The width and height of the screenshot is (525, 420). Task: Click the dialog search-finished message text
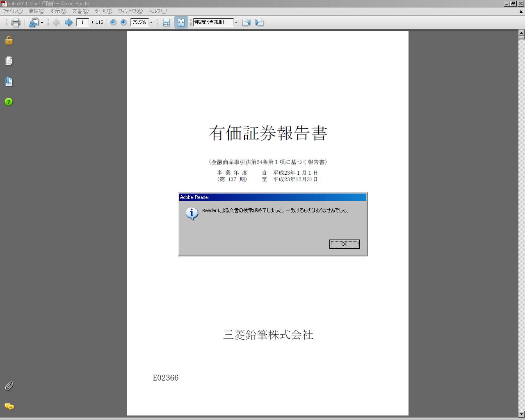(x=276, y=210)
